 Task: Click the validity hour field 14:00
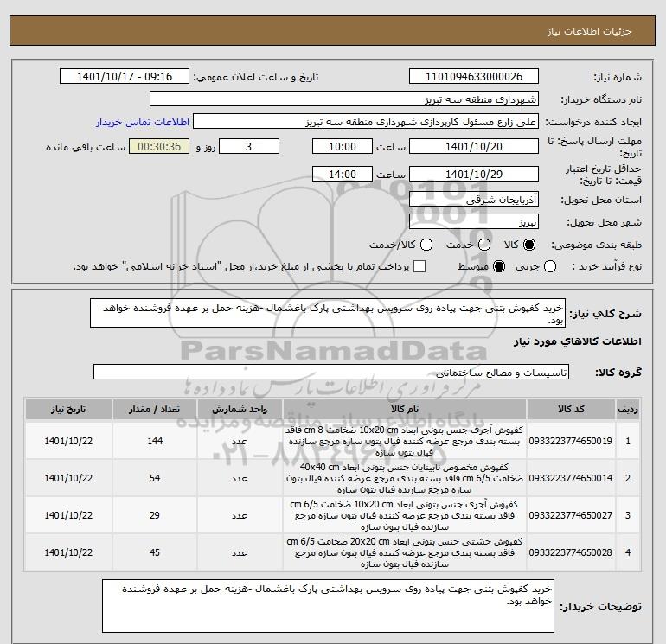[x=343, y=174]
